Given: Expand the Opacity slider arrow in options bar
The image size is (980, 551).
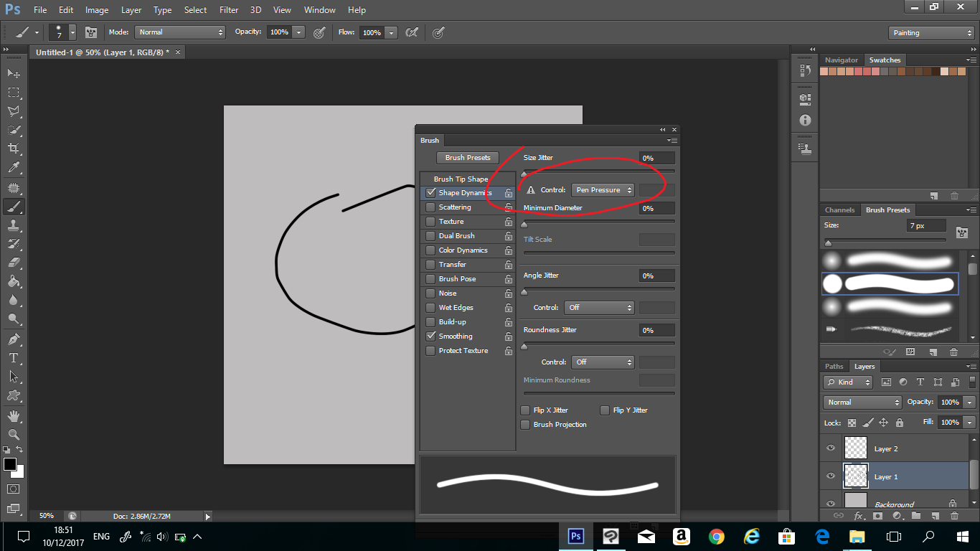Looking at the screenshot, I should (298, 32).
